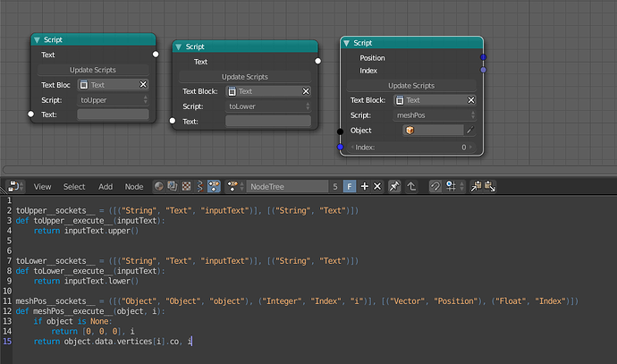The width and height of the screenshot is (617, 364).
Task: Add a new node tree with plus
Action: (x=364, y=186)
